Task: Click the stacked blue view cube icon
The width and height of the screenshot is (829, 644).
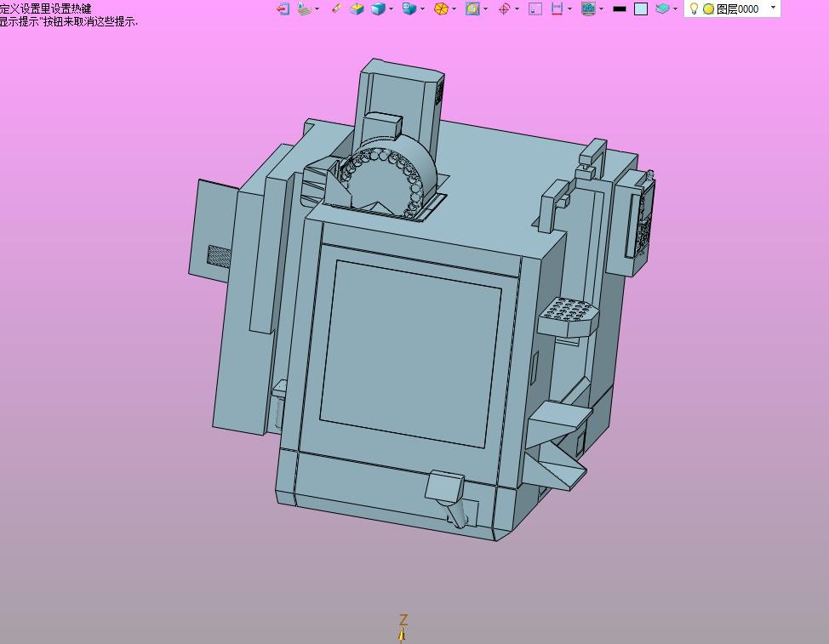Action: 409,9
